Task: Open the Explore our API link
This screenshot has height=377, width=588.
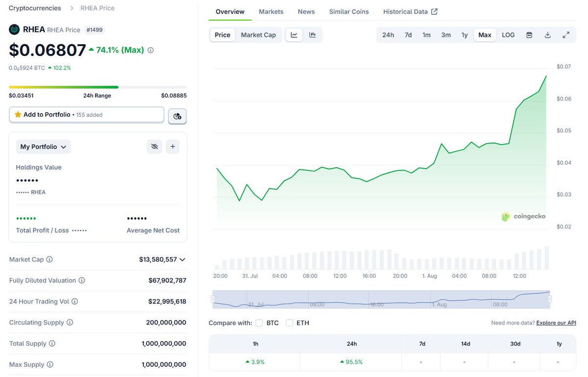Action: tap(556, 323)
